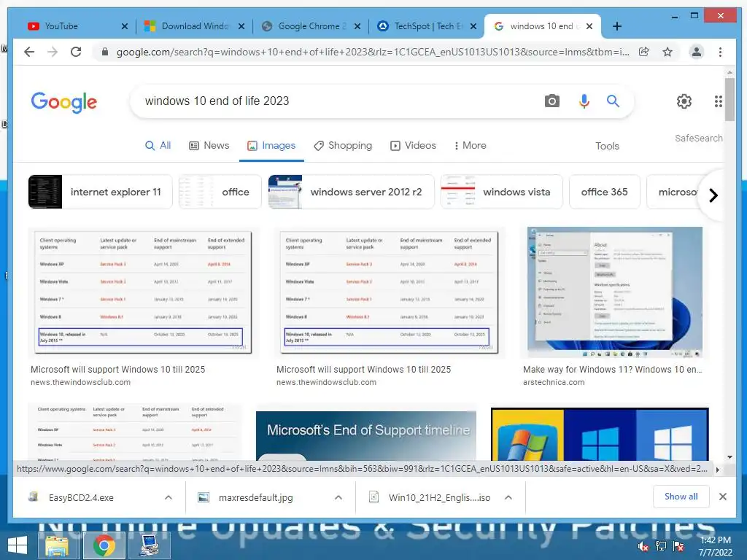The image size is (747, 560).
Task: Open first thewindowsclub support table image
Action: click(x=144, y=292)
